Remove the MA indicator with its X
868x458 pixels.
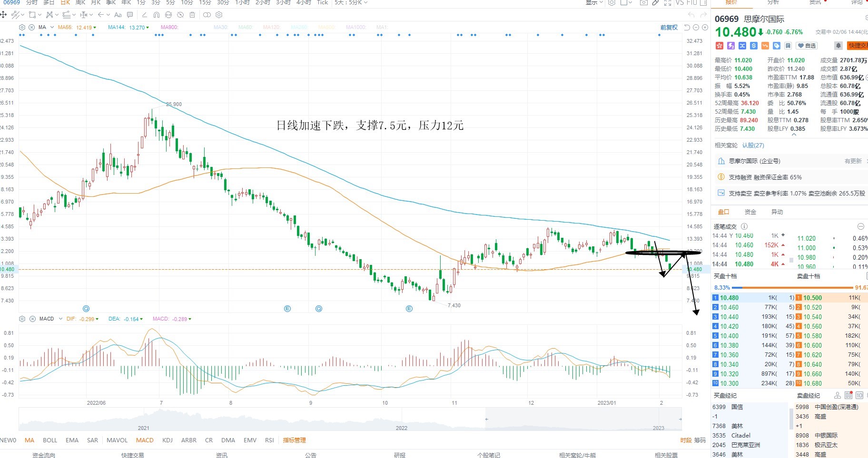click(x=32, y=27)
